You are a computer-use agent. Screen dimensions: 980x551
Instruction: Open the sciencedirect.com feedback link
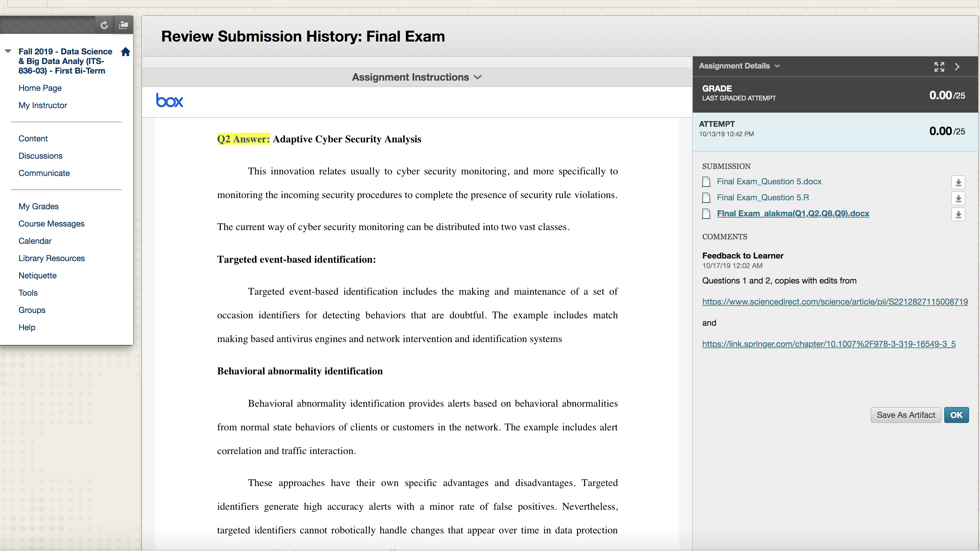click(835, 302)
